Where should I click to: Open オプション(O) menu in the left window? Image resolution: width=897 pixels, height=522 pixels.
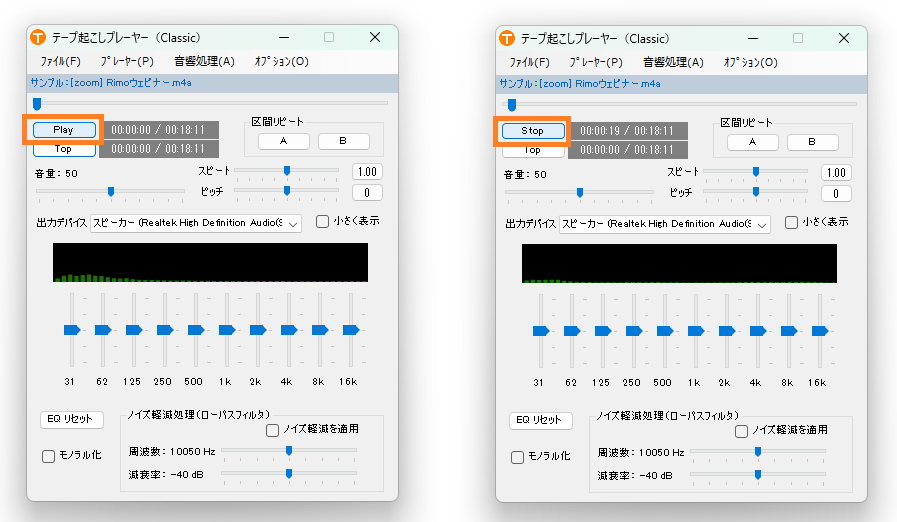(x=281, y=62)
